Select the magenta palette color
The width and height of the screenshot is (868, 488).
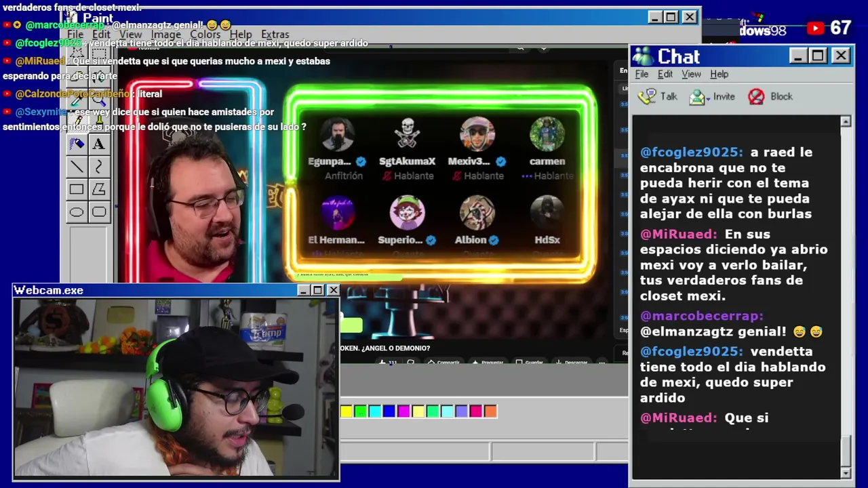pos(403,411)
